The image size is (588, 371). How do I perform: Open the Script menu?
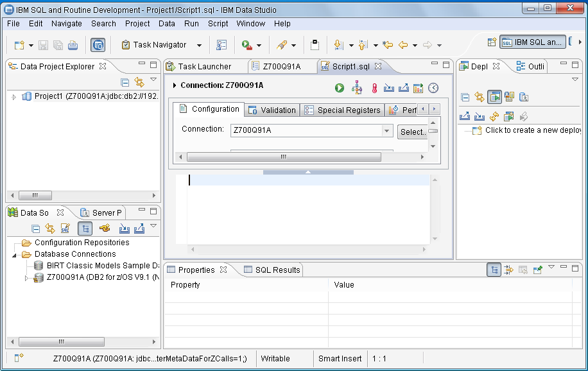tap(218, 24)
